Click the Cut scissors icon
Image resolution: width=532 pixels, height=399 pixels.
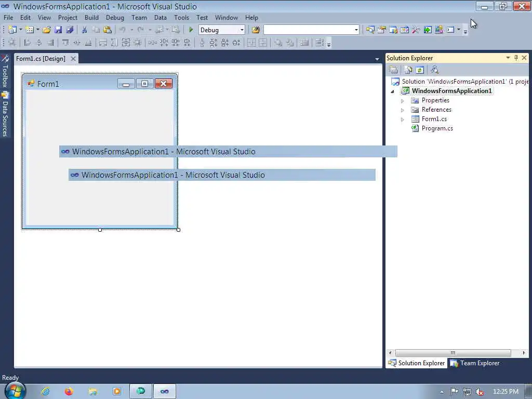[84, 30]
